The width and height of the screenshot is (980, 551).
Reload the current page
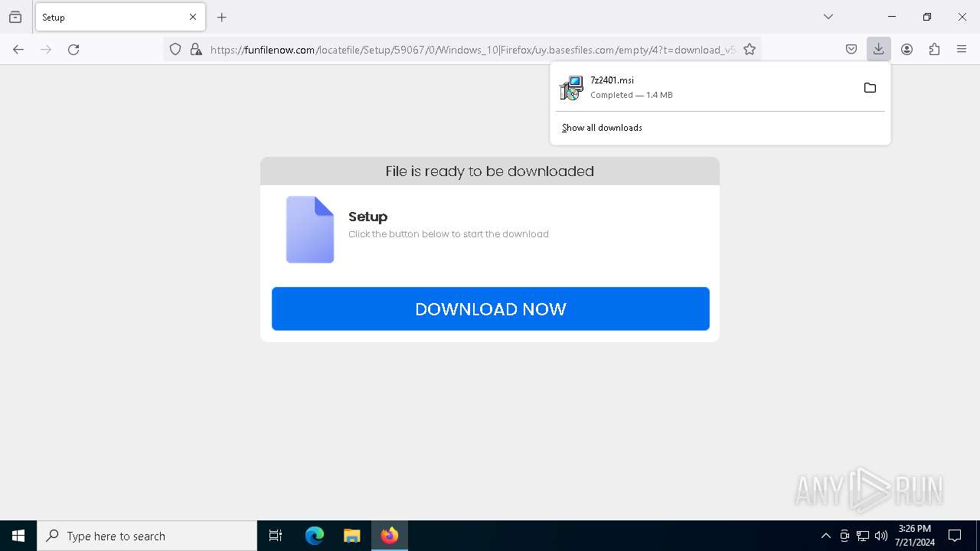[x=73, y=50]
